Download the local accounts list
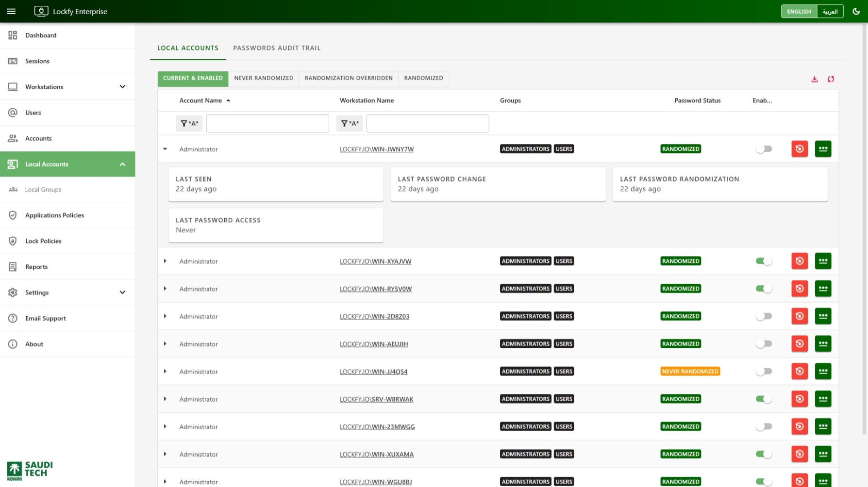 coord(815,79)
